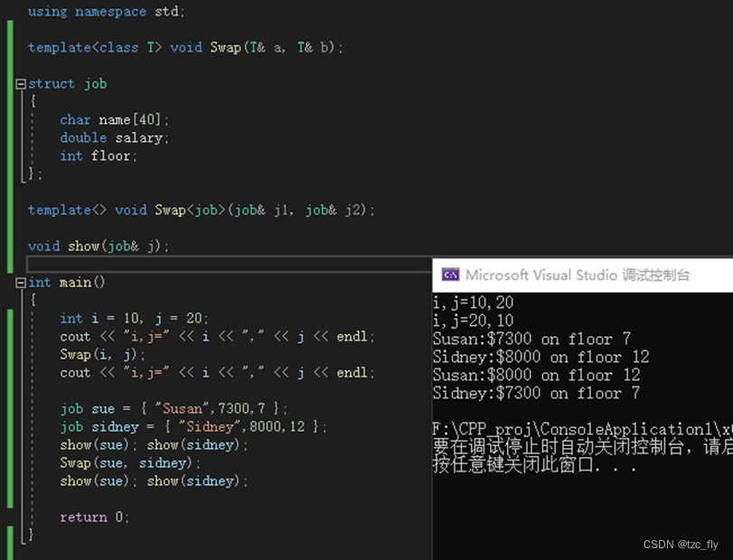Click the Swap template declaration with T& a, T& b
Screen dimensions: 733x560
click(x=185, y=48)
